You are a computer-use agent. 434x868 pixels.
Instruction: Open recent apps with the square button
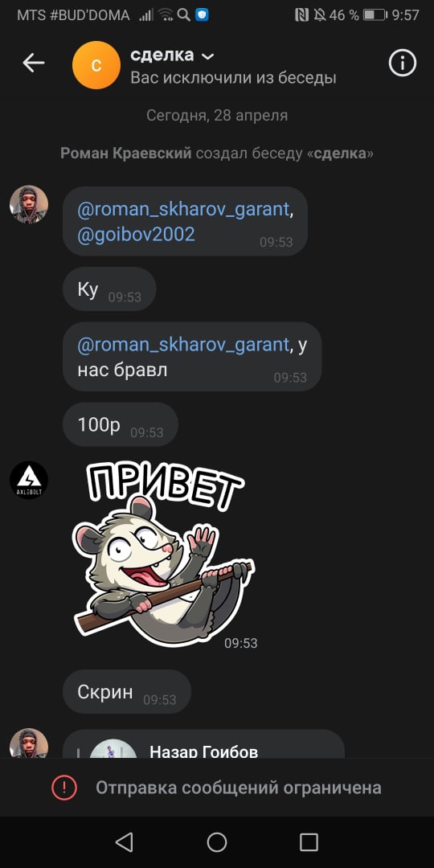pyautogui.click(x=309, y=842)
